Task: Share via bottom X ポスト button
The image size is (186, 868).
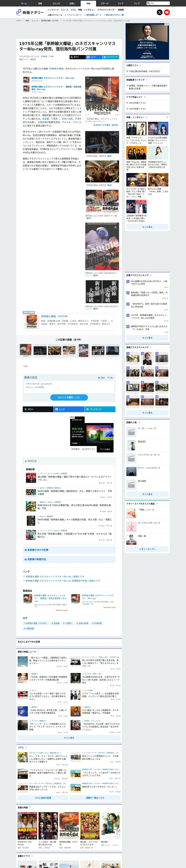Action: 38,409
